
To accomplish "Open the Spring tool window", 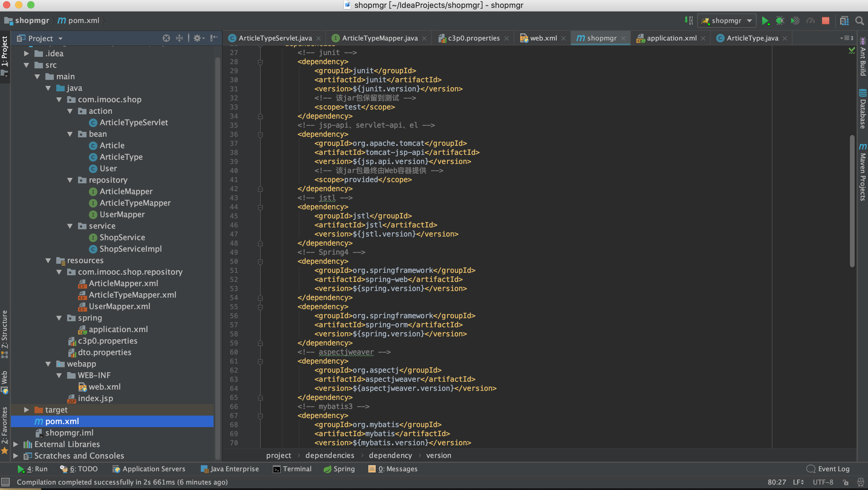I will [x=339, y=469].
